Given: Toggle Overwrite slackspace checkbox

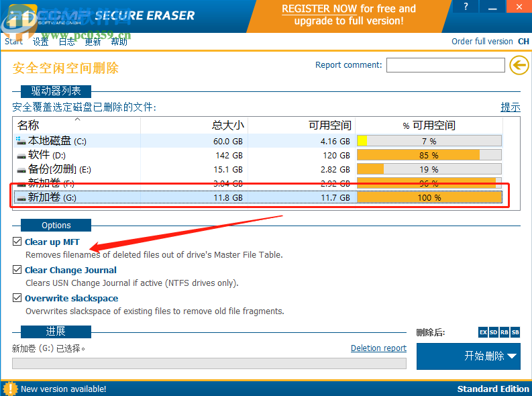Looking at the screenshot, I should click(x=17, y=297).
